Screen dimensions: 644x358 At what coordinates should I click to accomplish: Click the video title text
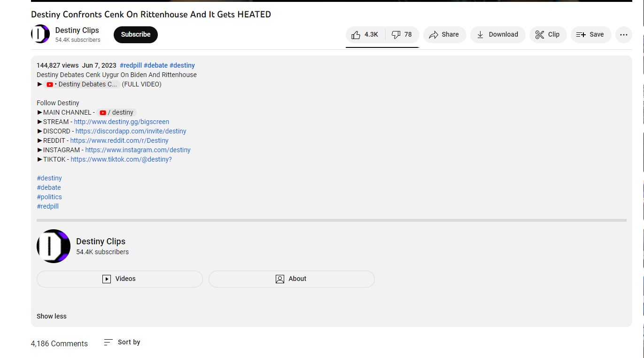click(x=151, y=15)
